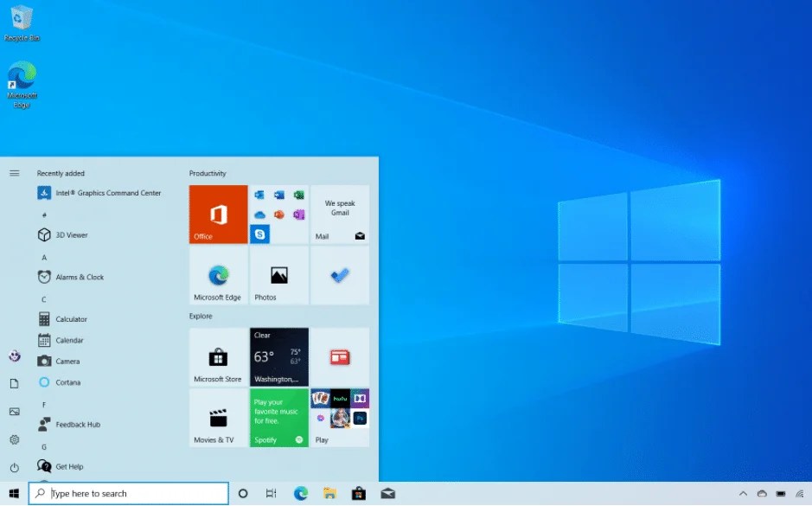Click the Cortana circle on taskbar

243,494
